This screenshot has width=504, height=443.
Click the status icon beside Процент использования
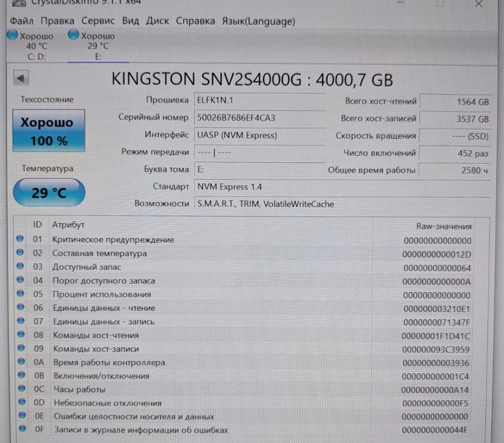pyautogui.click(x=20, y=294)
